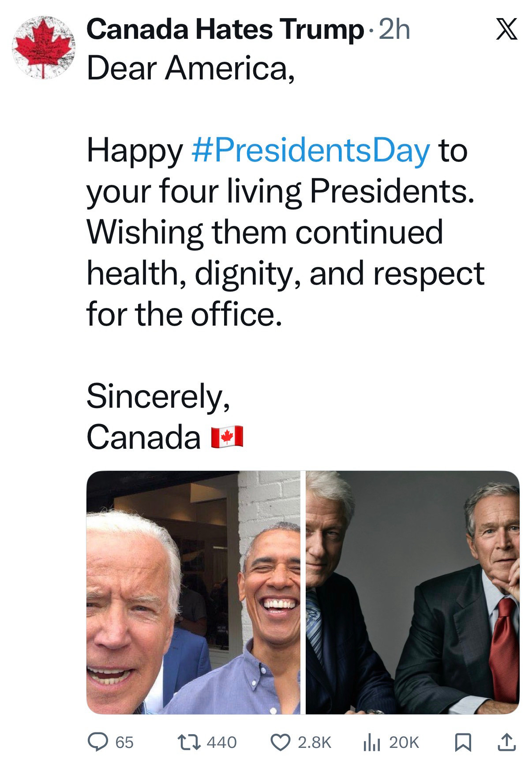This screenshot has width=532, height=762.
Task: Click the "Dear America," opening line
Action: pos(191,69)
